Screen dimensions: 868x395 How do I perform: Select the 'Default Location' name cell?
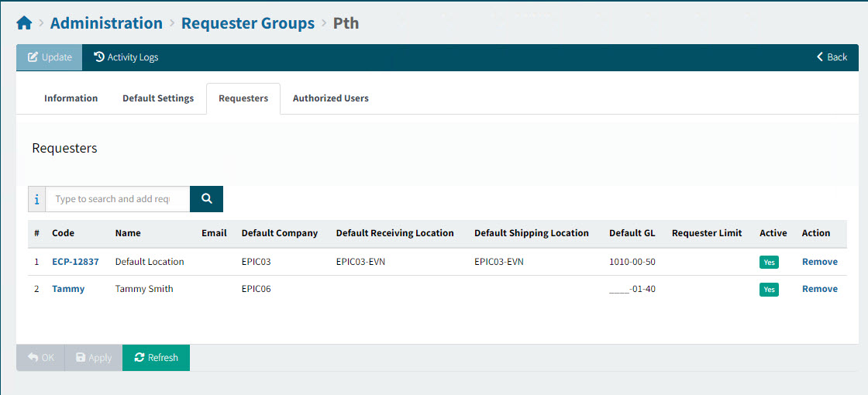(150, 262)
